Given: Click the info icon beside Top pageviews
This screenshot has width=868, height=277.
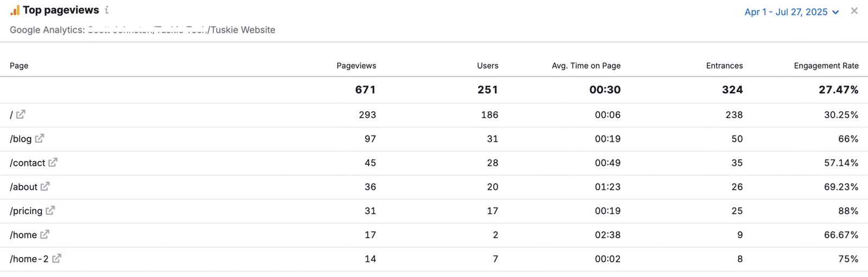Looking at the screenshot, I should (x=107, y=10).
